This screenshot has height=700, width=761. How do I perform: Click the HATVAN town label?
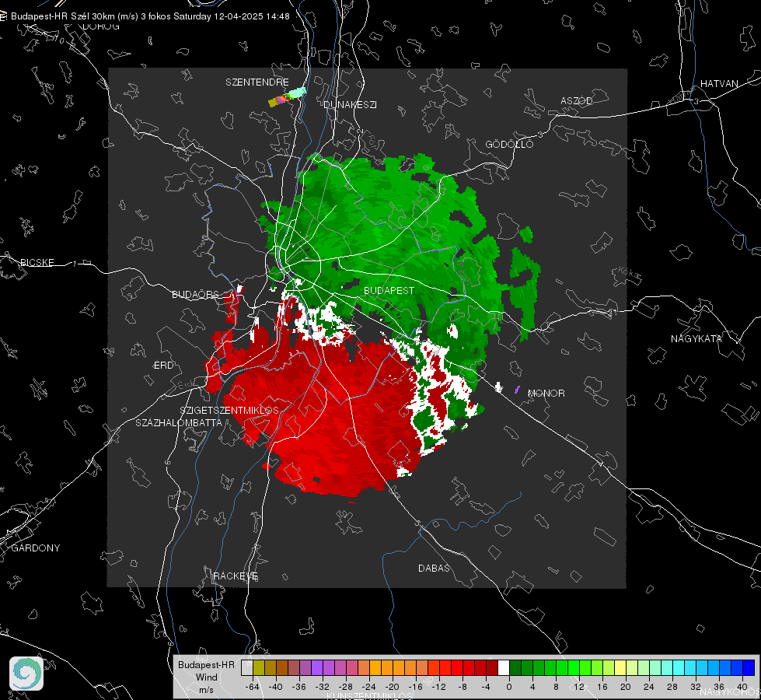(719, 83)
